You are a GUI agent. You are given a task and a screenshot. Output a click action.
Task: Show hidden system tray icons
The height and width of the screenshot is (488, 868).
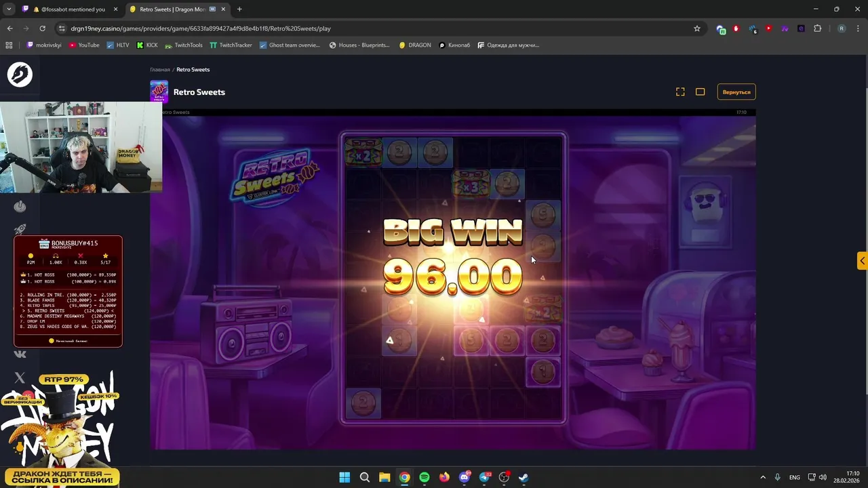tap(762, 477)
